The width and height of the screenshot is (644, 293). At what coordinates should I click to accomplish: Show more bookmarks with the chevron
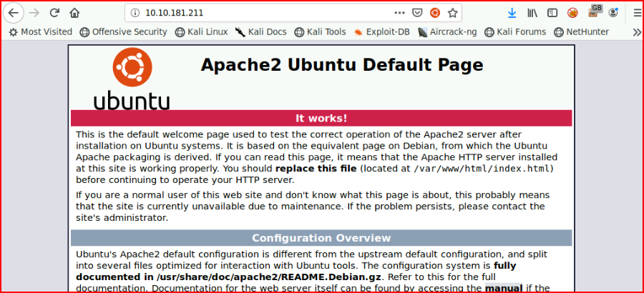point(636,31)
